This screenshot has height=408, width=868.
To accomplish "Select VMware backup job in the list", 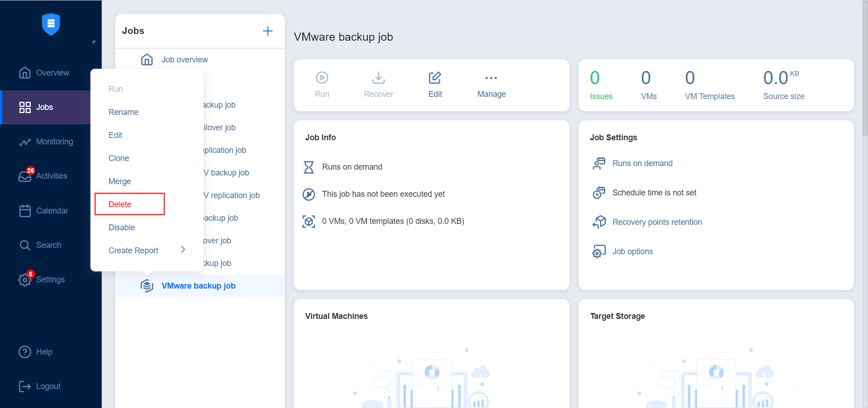I will (x=200, y=286).
